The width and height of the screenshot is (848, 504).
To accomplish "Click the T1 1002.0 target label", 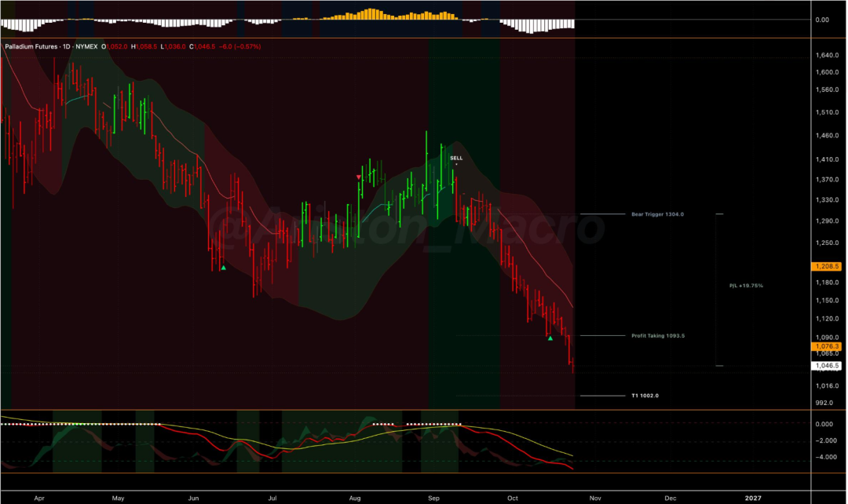I will click(x=645, y=396).
